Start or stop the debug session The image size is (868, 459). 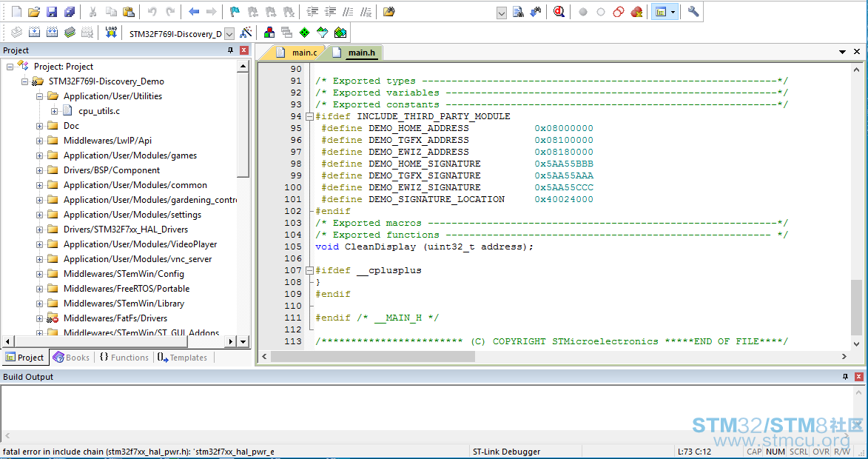(x=559, y=12)
